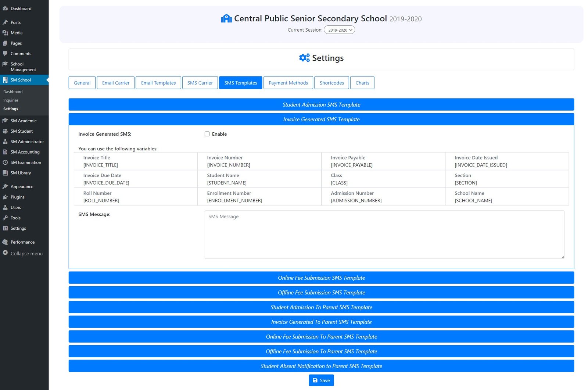Click the SM Accounting icon
588x390 pixels.
click(x=5, y=152)
